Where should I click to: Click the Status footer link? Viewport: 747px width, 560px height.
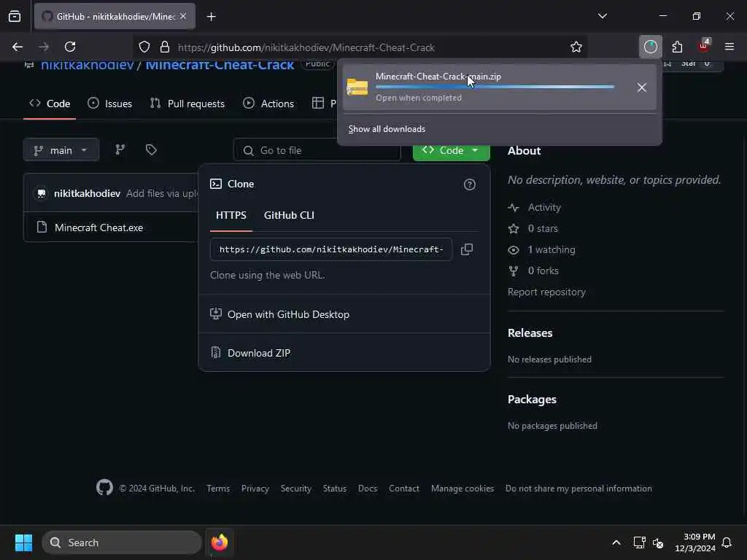pos(334,488)
